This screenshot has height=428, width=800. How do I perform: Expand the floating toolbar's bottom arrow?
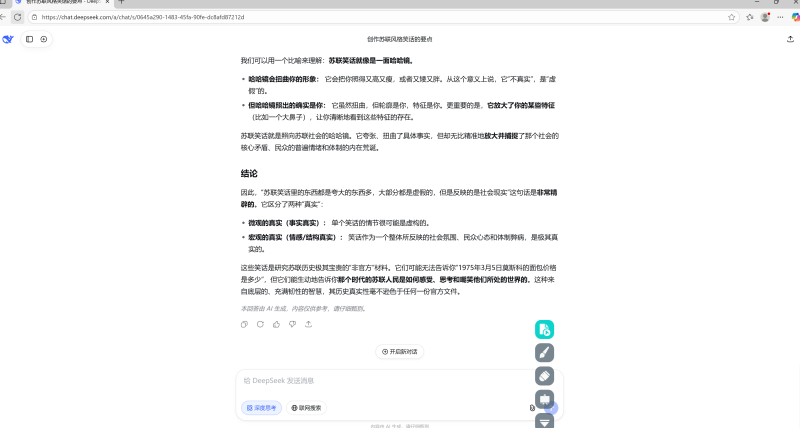(544, 421)
